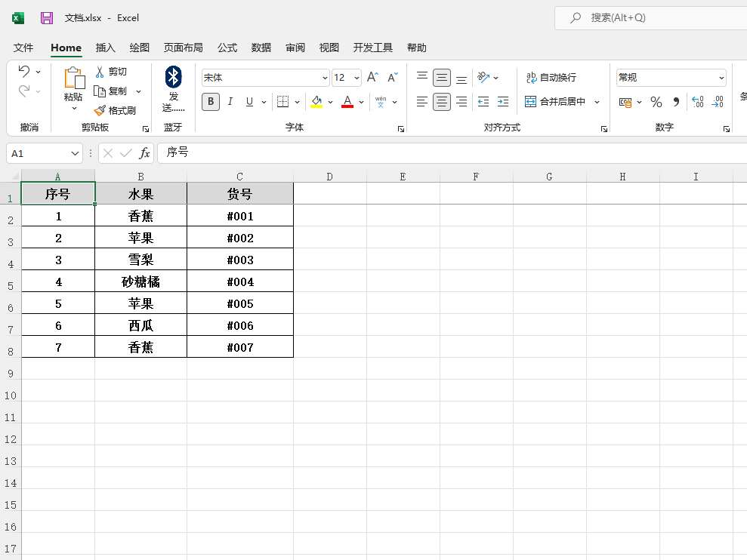Expand the Copy (复制) options arrow

tap(139, 91)
